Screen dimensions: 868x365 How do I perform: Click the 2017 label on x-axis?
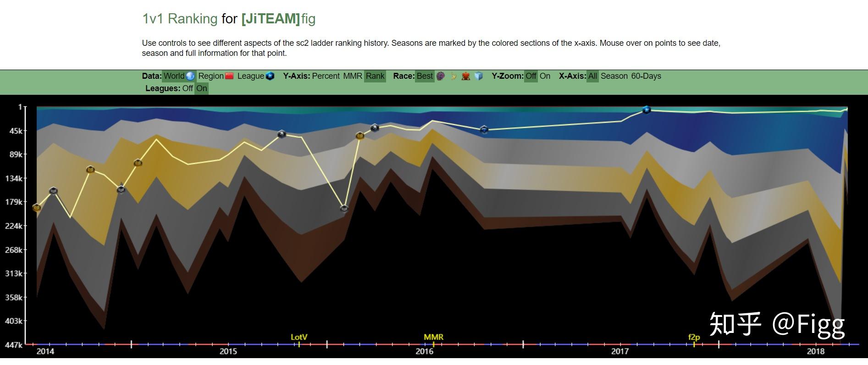point(620,351)
